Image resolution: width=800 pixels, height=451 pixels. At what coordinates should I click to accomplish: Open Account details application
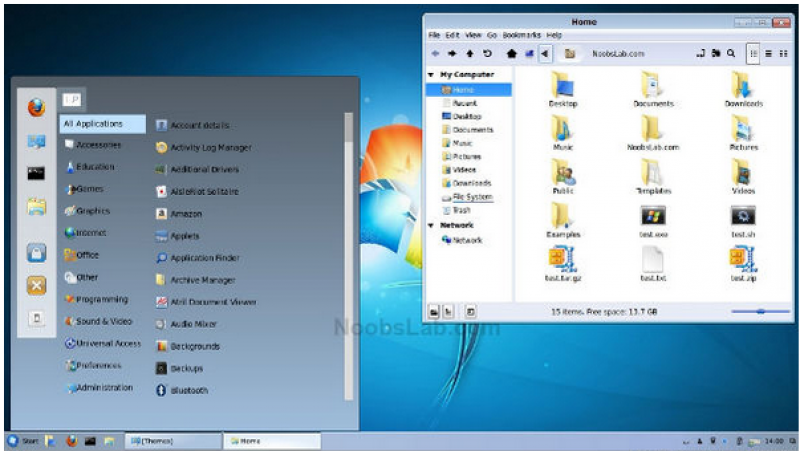192,125
